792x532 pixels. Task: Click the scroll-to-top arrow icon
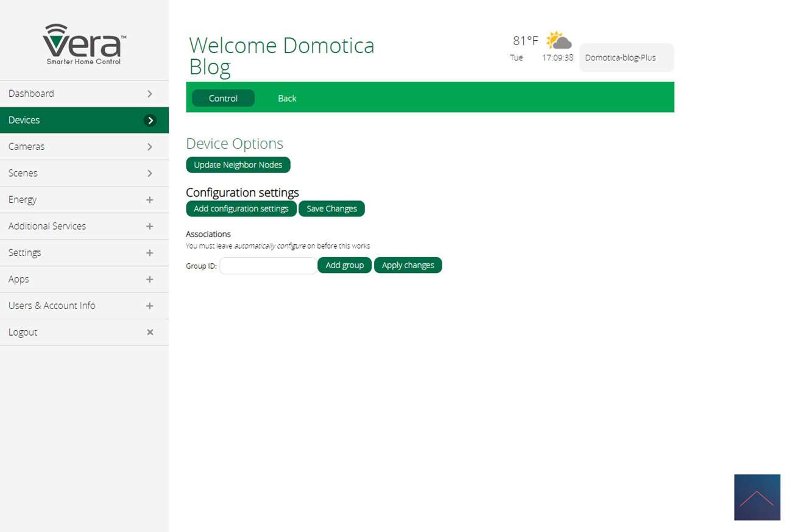757,497
